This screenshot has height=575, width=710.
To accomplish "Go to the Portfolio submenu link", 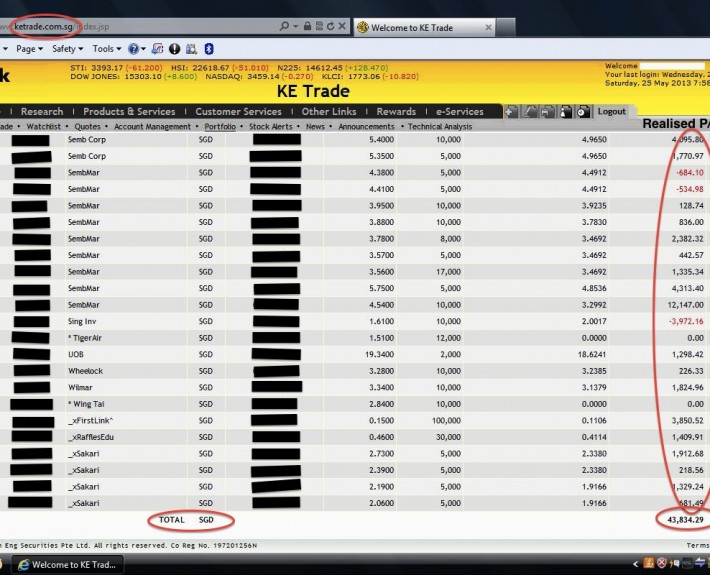I will pyautogui.click(x=220, y=127).
